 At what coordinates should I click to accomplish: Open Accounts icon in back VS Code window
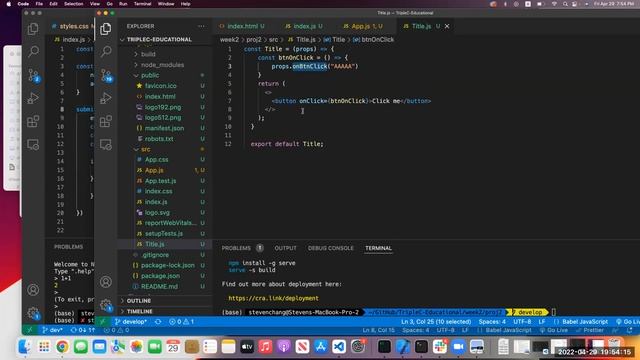click(33, 289)
